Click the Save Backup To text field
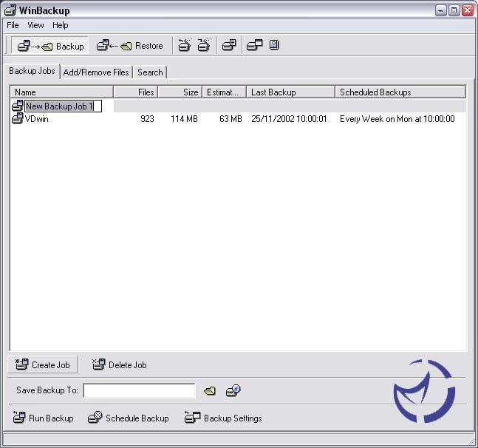 139,390
